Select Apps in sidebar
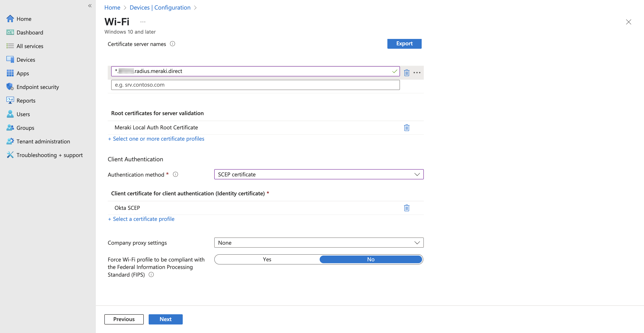Image resolution: width=644 pixels, height=333 pixels. point(23,73)
